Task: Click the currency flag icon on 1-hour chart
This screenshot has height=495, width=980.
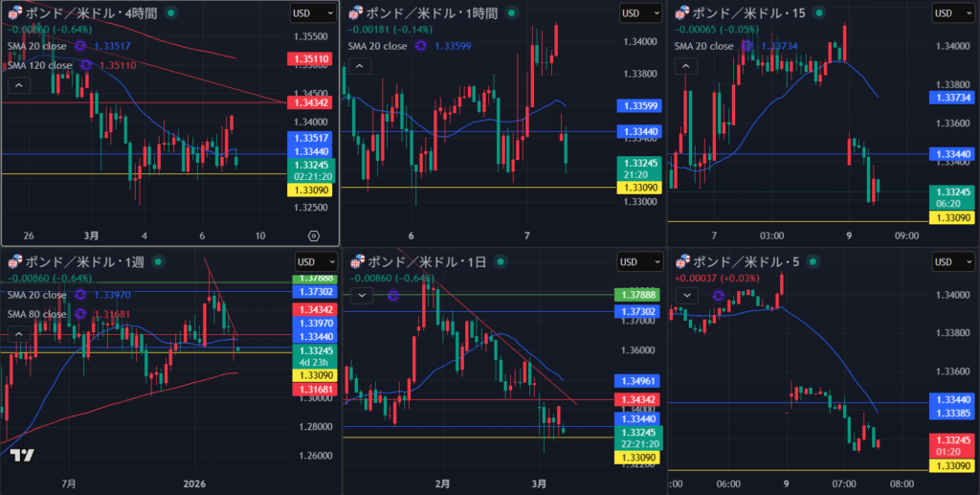Action: [x=356, y=12]
